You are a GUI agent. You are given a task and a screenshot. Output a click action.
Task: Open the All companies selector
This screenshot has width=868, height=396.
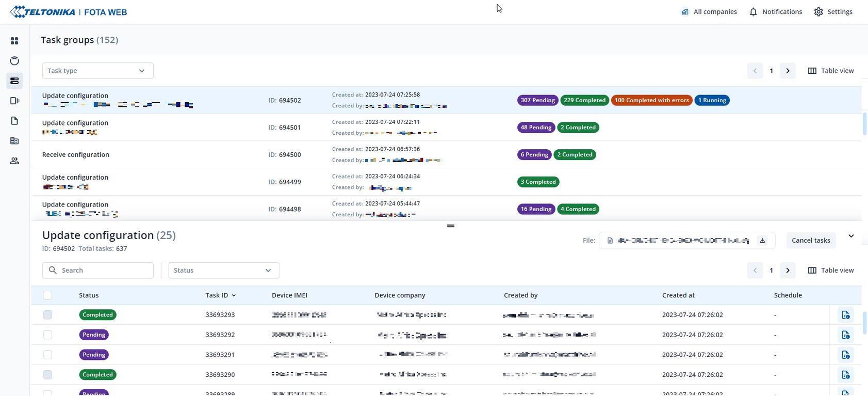click(x=709, y=12)
